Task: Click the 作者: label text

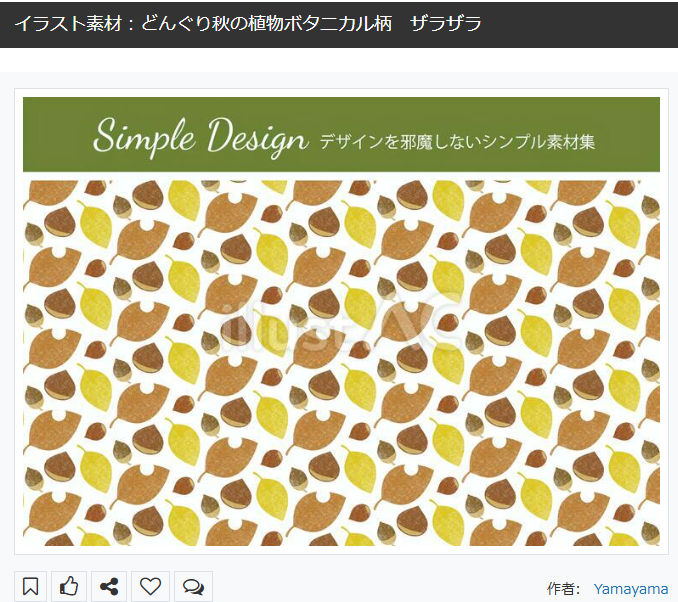Action: [563, 589]
